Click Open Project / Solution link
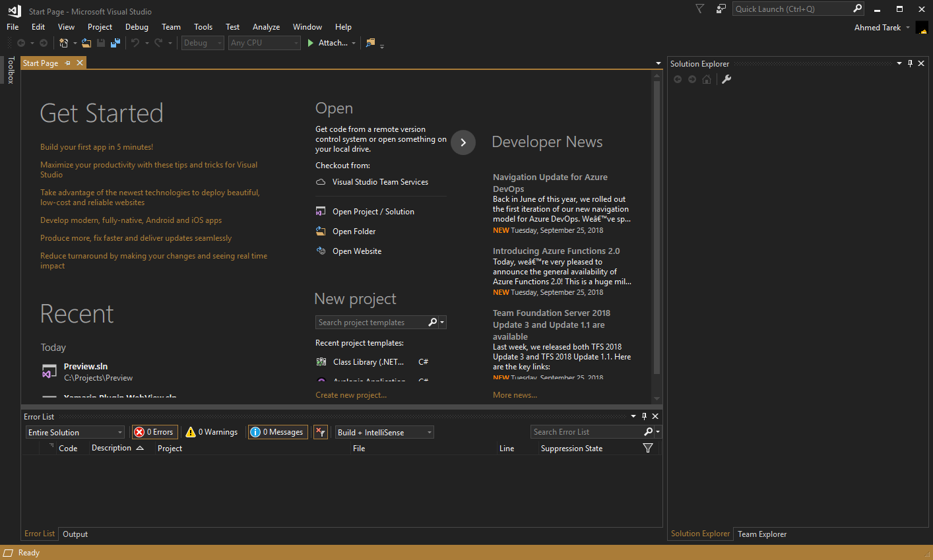This screenshot has height=560, width=933. (373, 212)
